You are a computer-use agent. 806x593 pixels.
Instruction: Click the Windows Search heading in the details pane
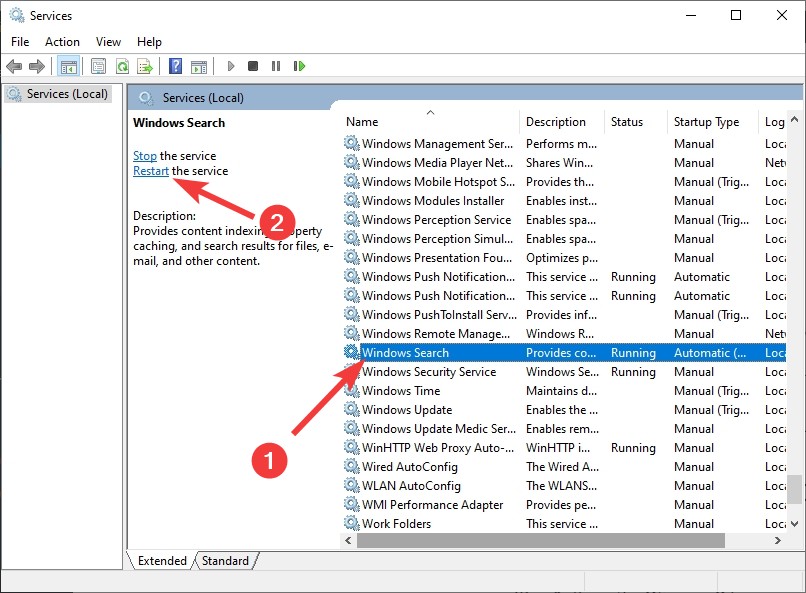tap(179, 123)
